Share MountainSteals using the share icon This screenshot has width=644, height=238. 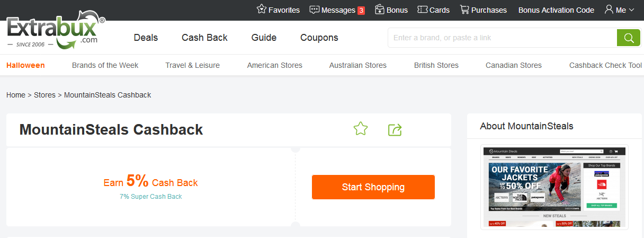point(395,129)
